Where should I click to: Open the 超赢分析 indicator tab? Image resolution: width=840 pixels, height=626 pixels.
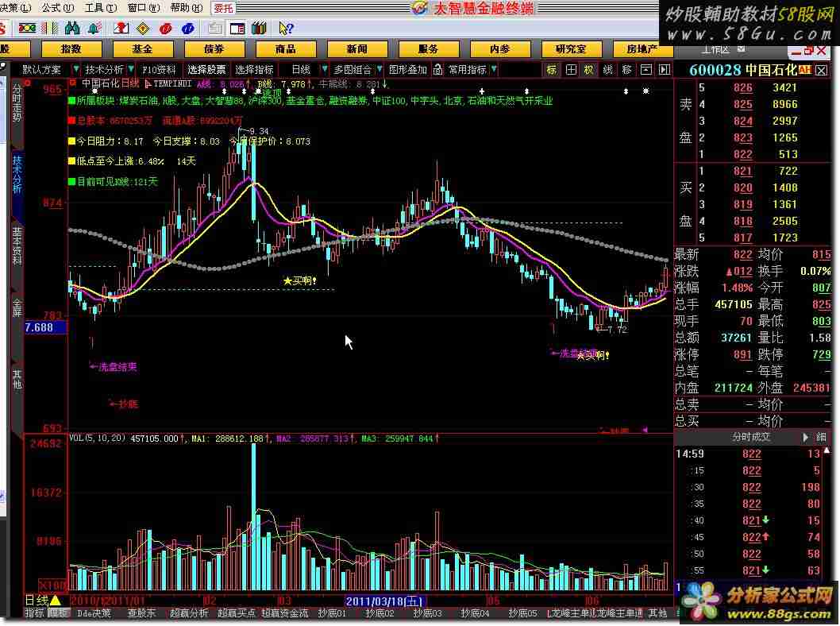click(x=189, y=613)
